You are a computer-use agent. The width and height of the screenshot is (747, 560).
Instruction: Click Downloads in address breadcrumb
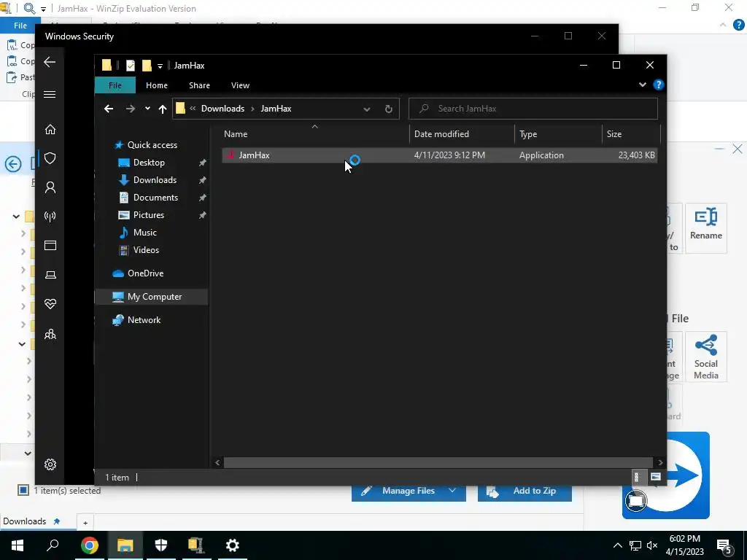coord(222,109)
